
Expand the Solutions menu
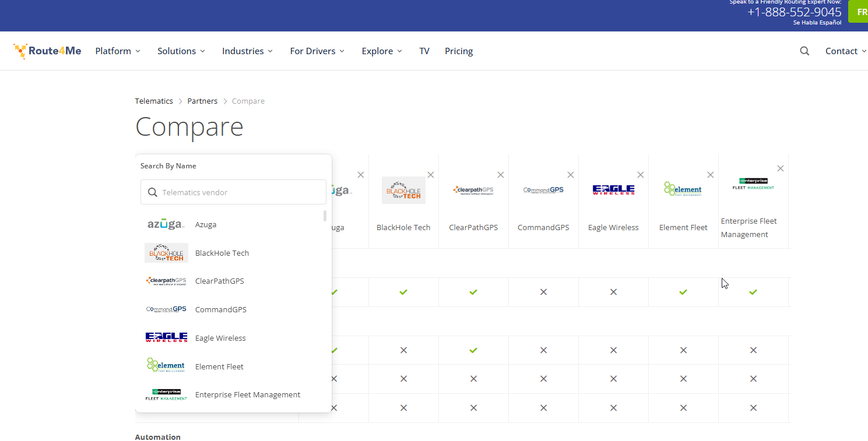tap(181, 51)
